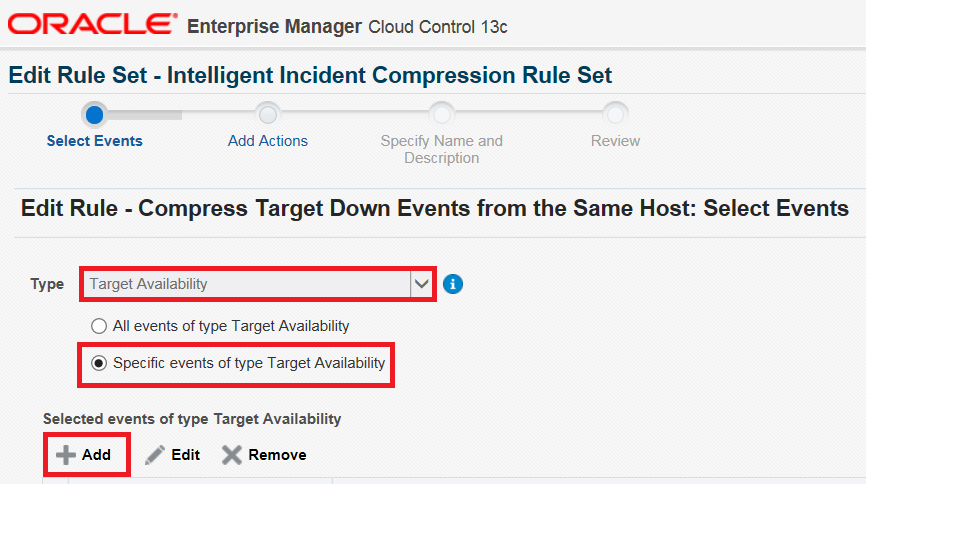
Task: Go to the Add Actions step label
Action: 268,141
